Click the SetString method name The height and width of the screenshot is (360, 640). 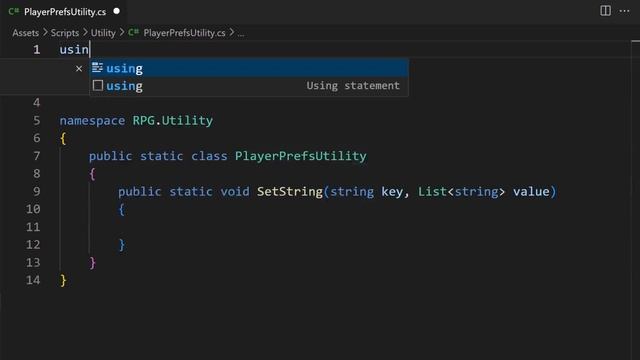[x=290, y=191]
